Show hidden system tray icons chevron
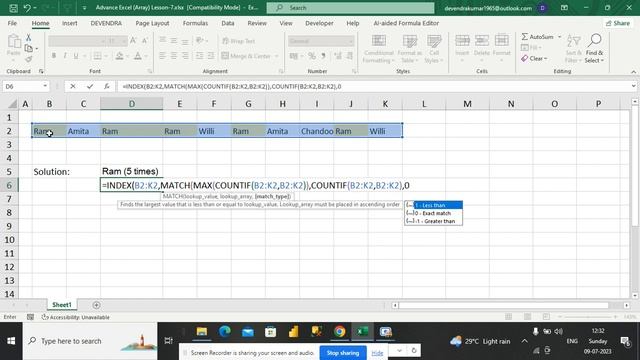Screen dimensions: 640x360 pos(524,341)
